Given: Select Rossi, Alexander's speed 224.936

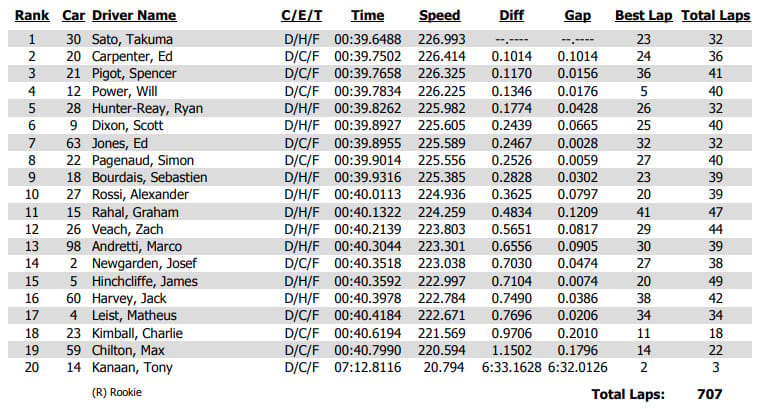Looking at the screenshot, I should tap(442, 194).
